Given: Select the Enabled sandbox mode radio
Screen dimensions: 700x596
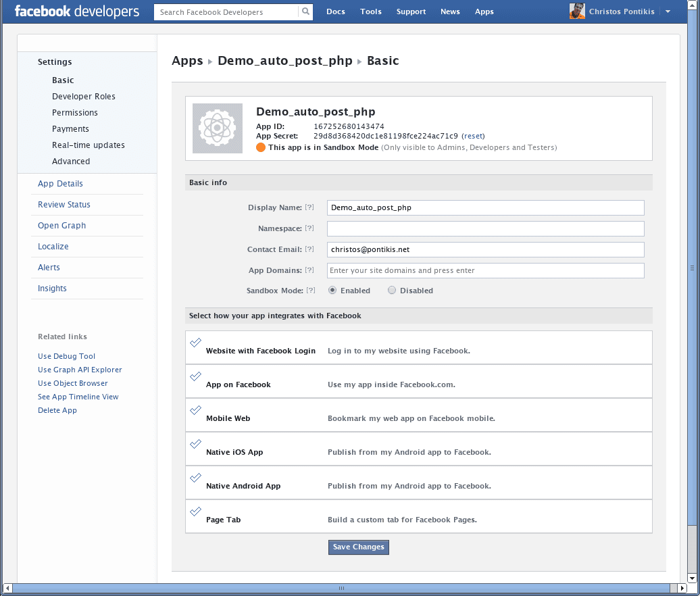Looking at the screenshot, I should tap(332, 290).
